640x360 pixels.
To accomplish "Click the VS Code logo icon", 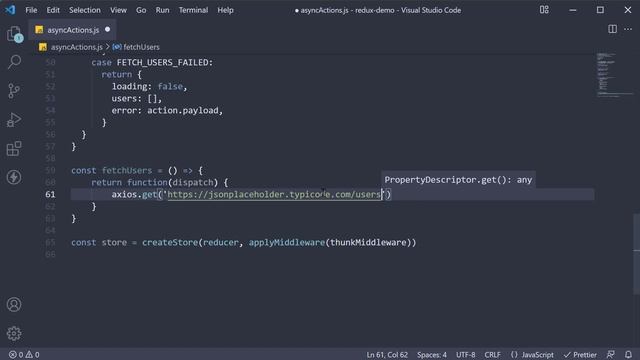I will [x=10, y=10].
